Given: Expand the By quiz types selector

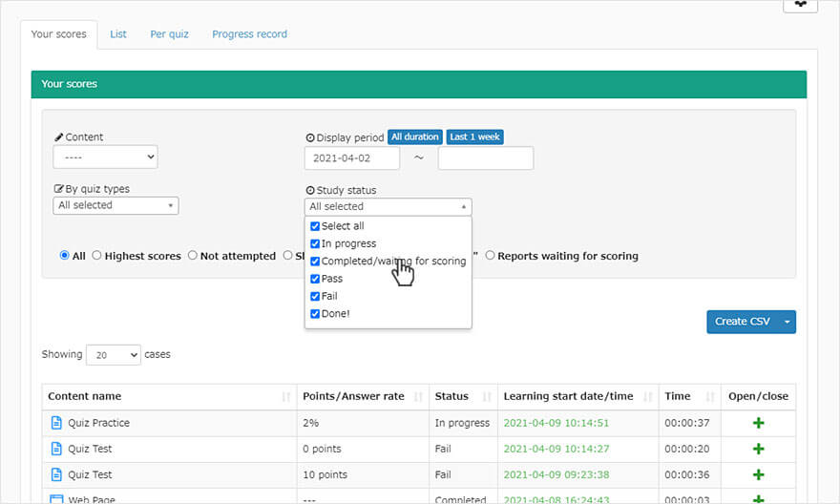Looking at the screenshot, I should click(x=115, y=205).
